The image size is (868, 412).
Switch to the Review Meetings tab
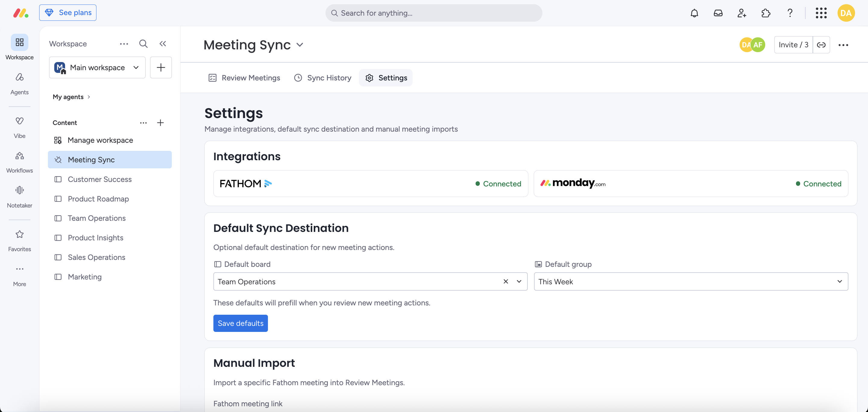click(x=244, y=78)
